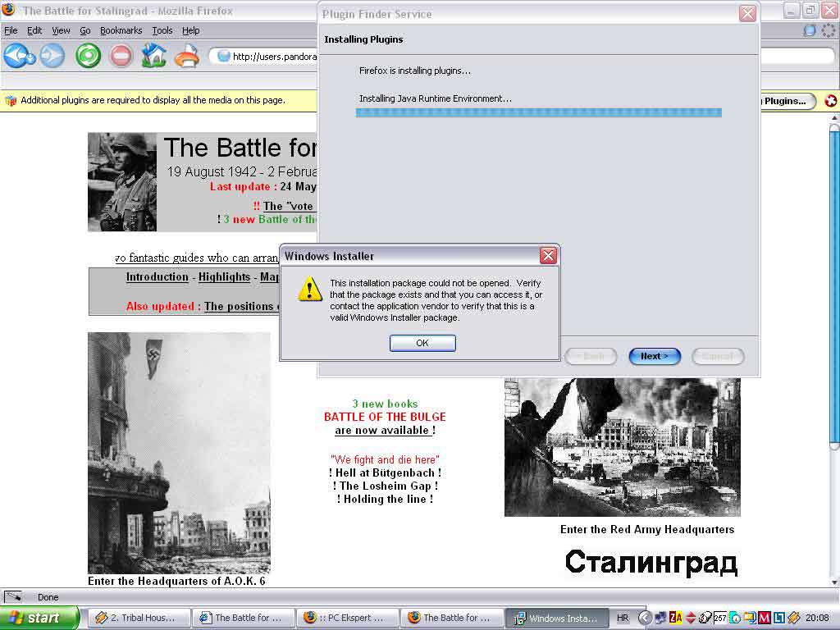Open the Tools menu

162,30
